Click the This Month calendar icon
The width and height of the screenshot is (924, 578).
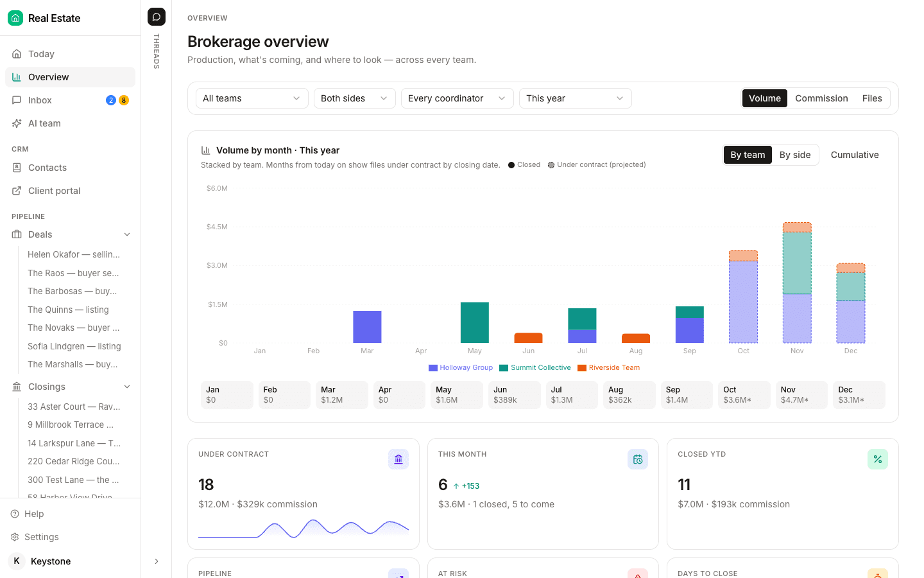point(638,459)
